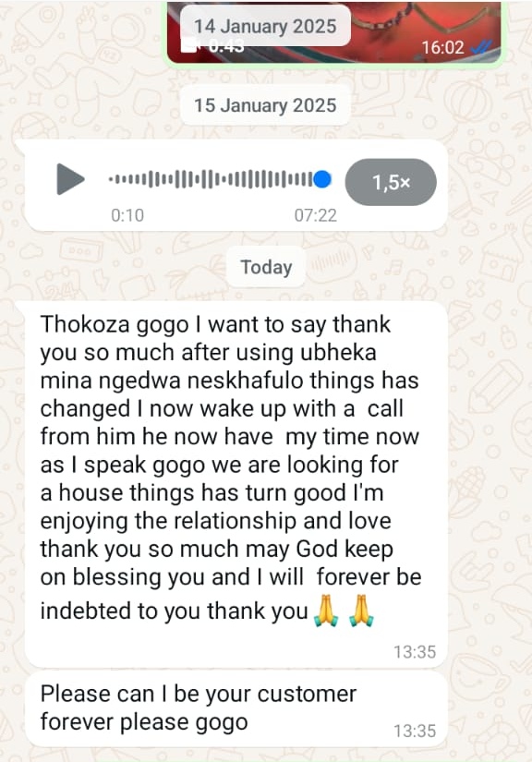This screenshot has width=532, height=762.
Task: Click the 14 January 2025 date chip
Action: tap(265, 26)
